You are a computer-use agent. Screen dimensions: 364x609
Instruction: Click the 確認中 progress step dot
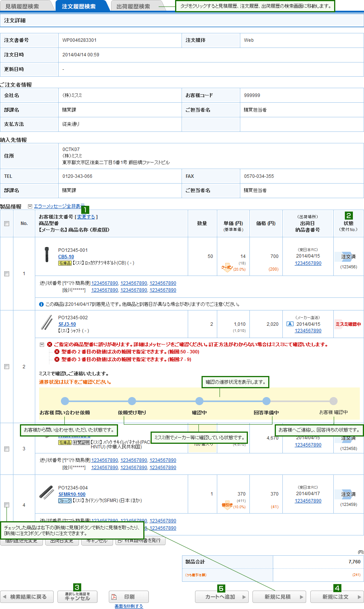(x=199, y=401)
